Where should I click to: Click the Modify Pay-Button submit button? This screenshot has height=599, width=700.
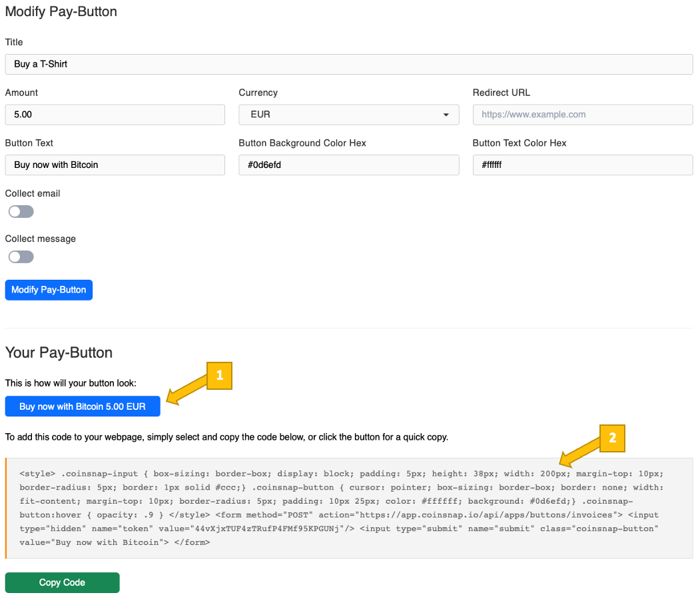[x=49, y=290]
